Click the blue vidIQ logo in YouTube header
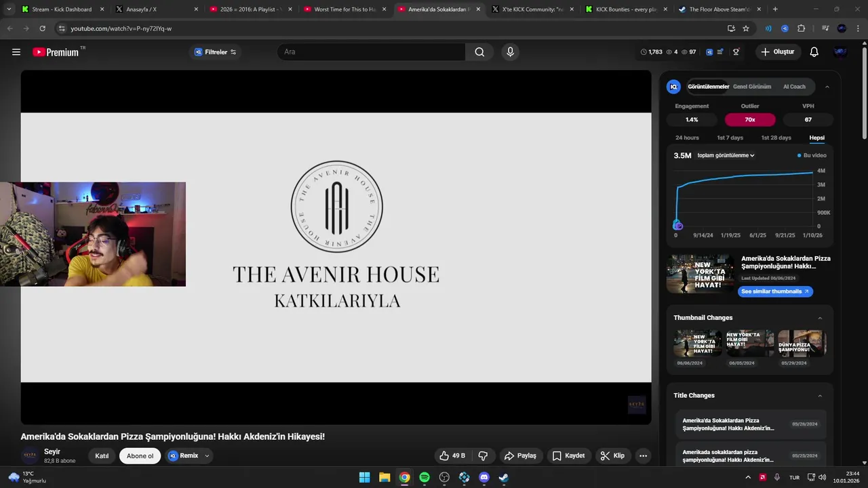The height and width of the screenshot is (488, 868). pyautogui.click(x=709, y=52)
